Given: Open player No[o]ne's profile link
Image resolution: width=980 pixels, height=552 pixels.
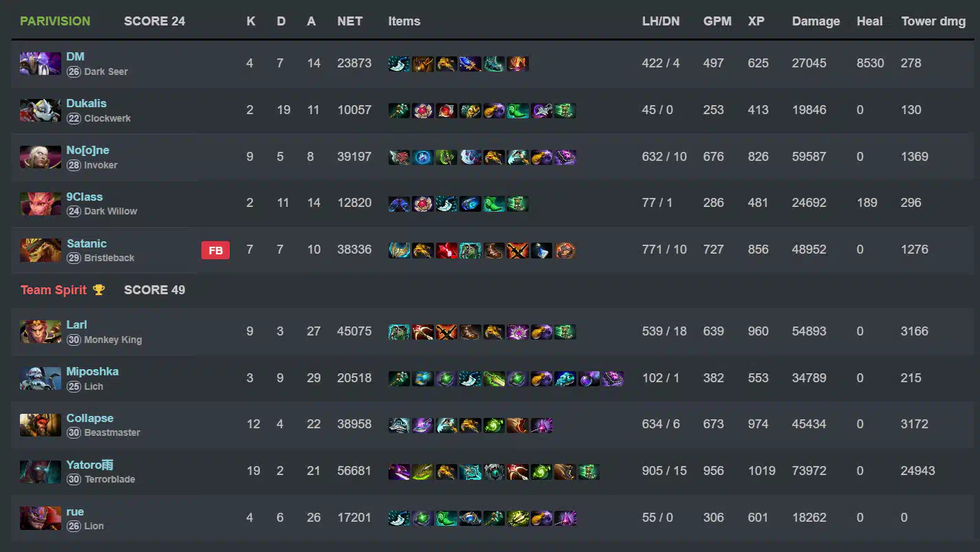Looking at the screenshot, I should click(x=88, y=150).
